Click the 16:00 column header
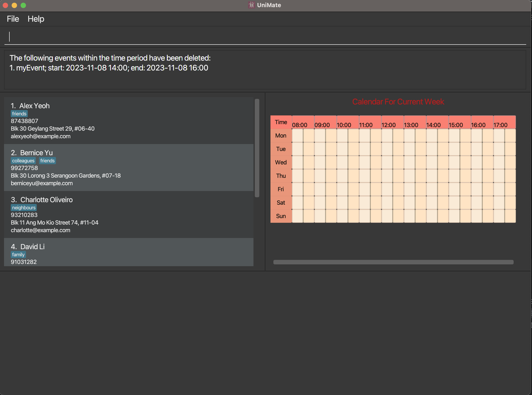 click(x=482, y=122)
